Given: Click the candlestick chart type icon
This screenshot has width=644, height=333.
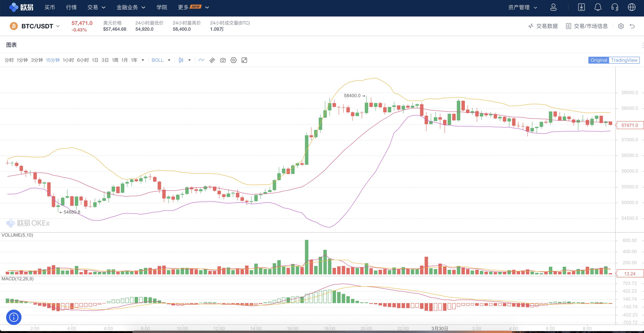Looking at the screenshot, I should (181, 60).
